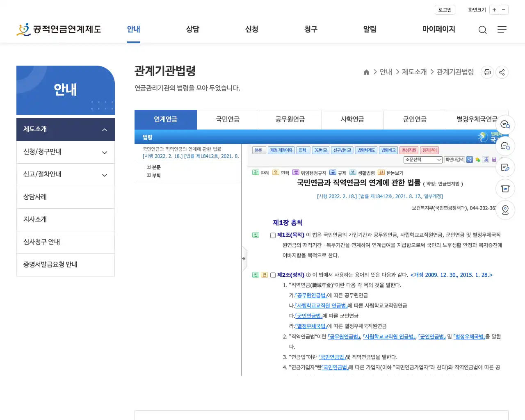Screen dimensions: 525x420
Task: Expand the 부칙 tree node
Action: [x=148, y=175]
